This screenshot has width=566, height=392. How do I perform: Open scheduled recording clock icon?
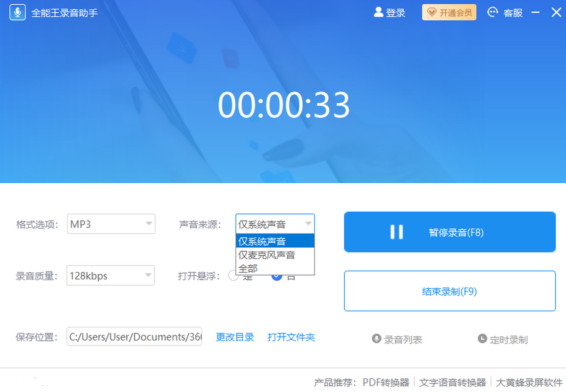tap(482, 338)
